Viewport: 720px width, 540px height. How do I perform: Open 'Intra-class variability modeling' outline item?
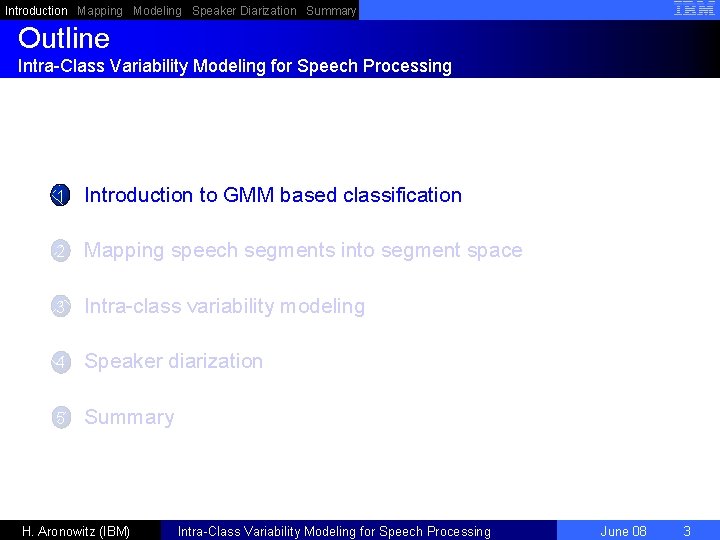(x=225, y=306)
